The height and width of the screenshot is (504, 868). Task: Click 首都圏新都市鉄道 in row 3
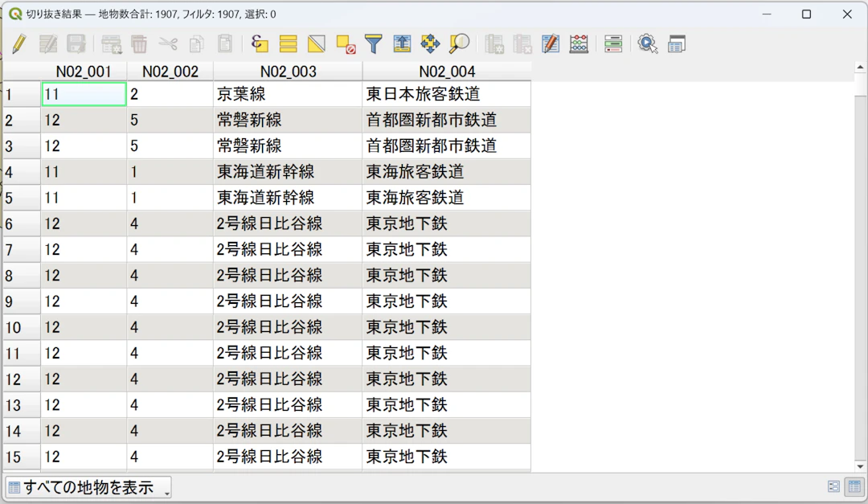pos(447,146)
